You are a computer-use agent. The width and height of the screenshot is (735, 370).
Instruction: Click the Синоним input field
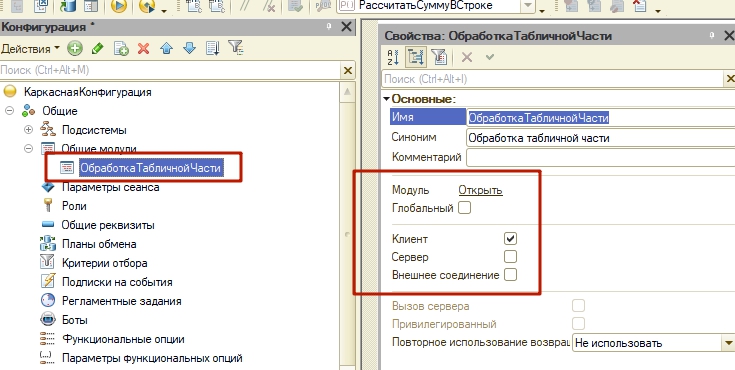pyautogui.click(x=600, y=138)
